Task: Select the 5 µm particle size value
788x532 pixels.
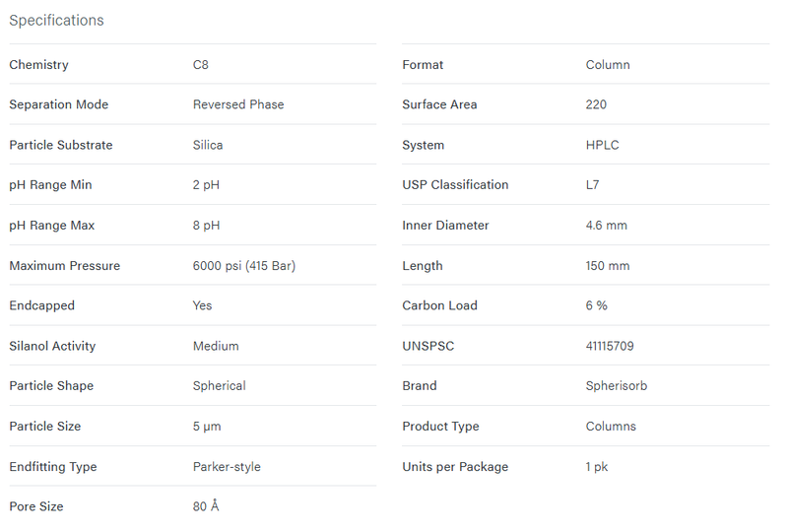Action: coord(207,427)
